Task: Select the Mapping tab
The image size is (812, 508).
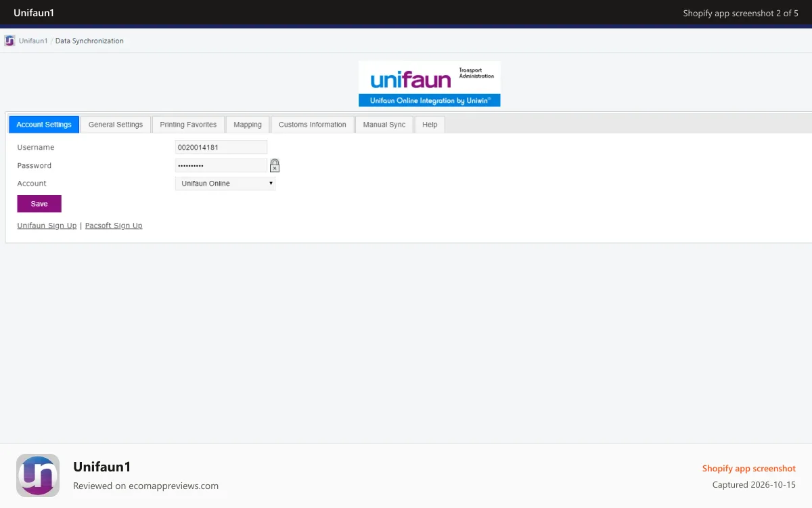Action: (x=248, y=125)
